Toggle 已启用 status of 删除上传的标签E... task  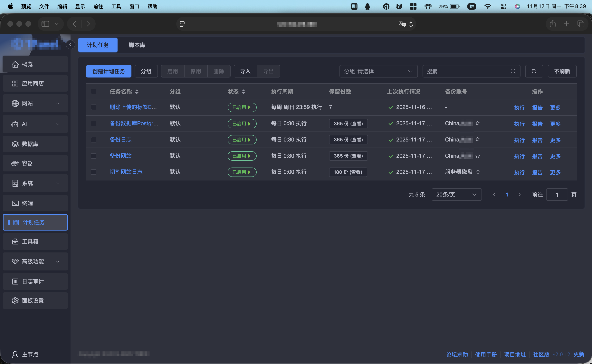pyautogui.click(x=242, y=107)
